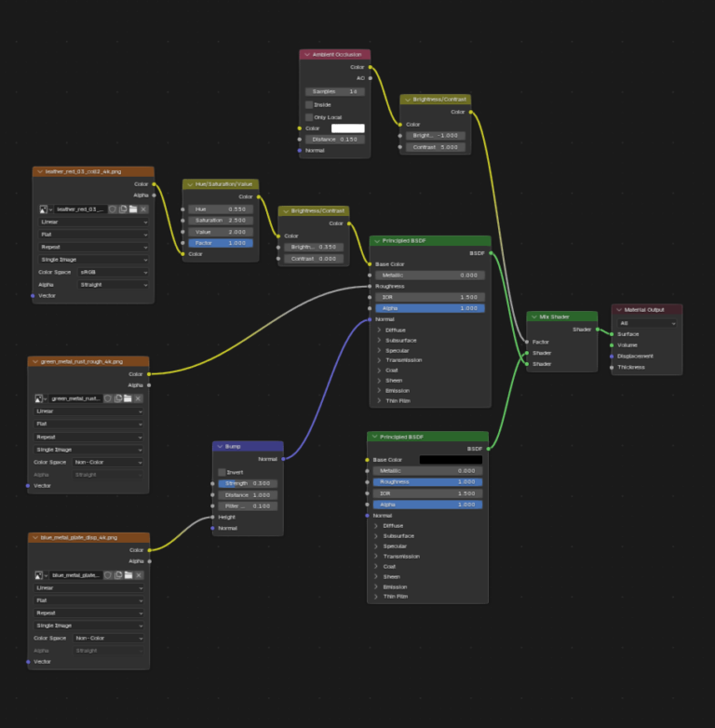Click Factor slider in Hue/Saturation/Value node
Viewport: 715px width, 728px height.
[221, 243]
